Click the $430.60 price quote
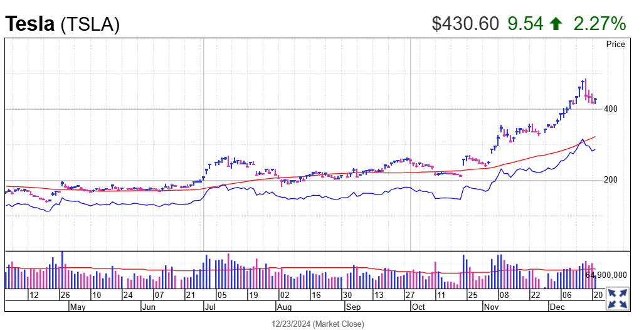The image size is (644, 330). tap(465, 23)
